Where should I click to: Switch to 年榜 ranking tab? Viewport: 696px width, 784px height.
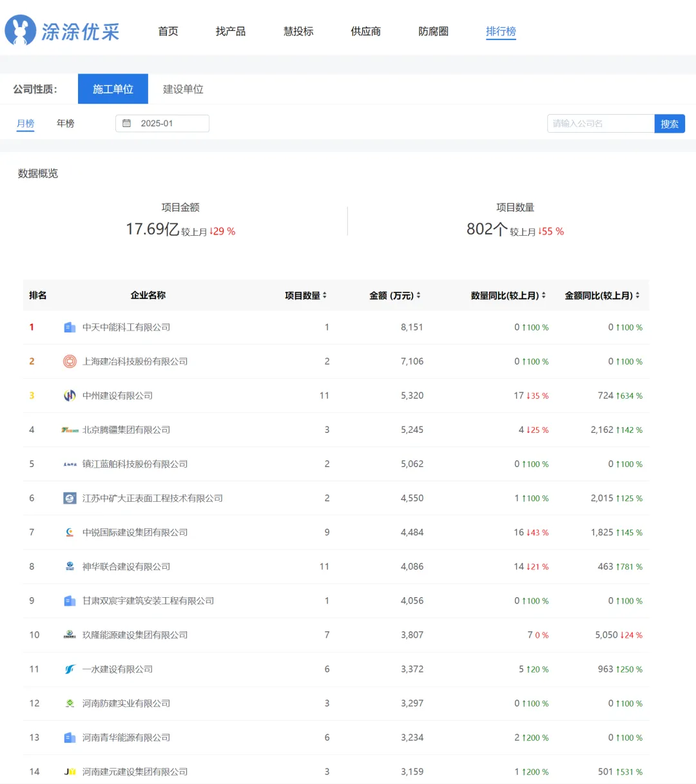[x=66, y=123]
